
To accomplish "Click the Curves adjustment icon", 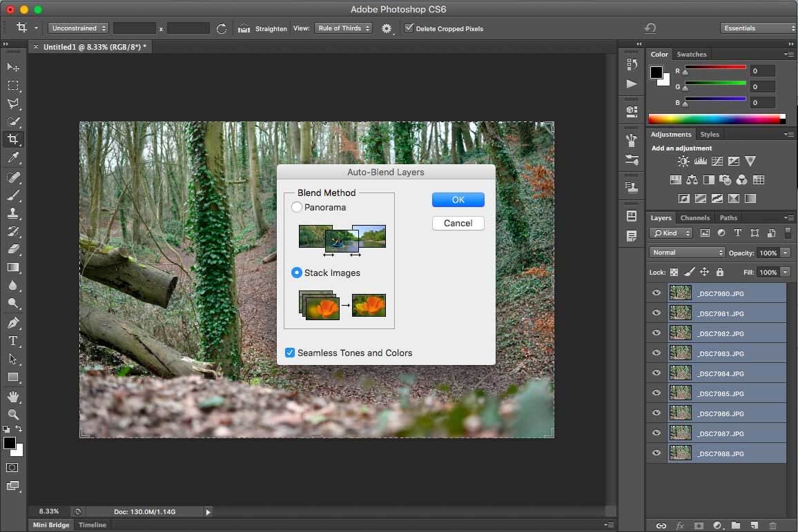I will (717, 161).
